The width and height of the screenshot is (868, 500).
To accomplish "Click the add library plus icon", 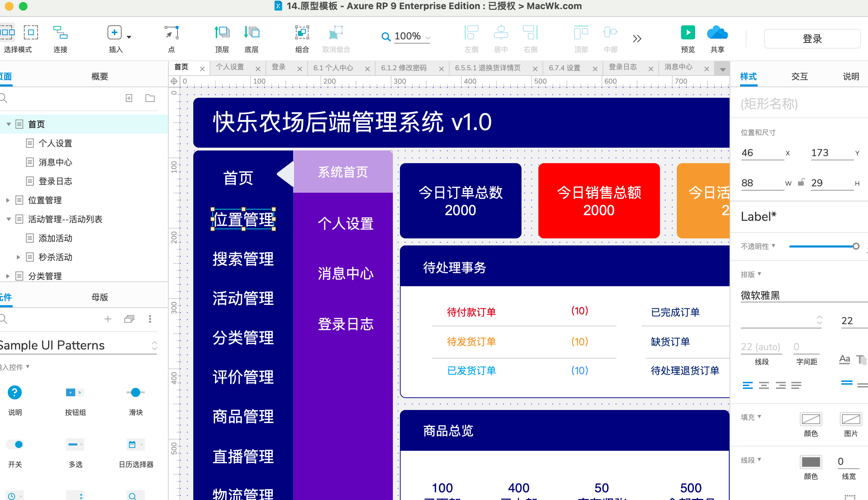I will (x=108, y=319).
